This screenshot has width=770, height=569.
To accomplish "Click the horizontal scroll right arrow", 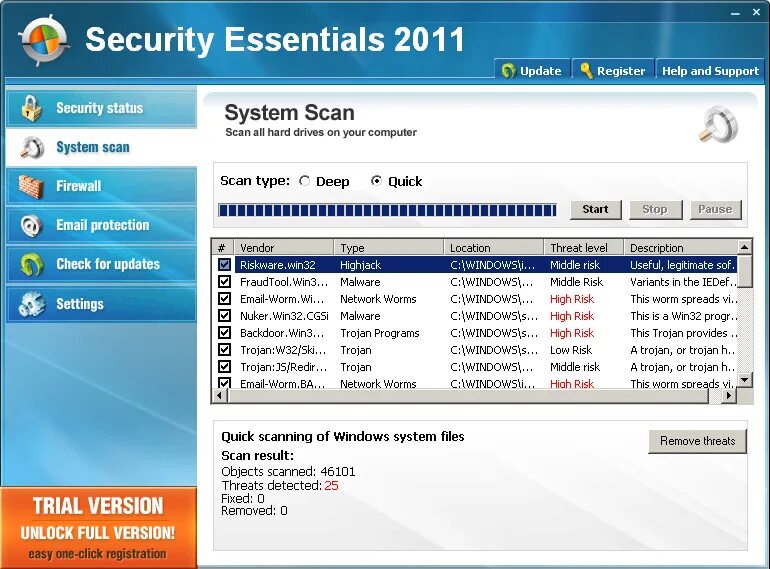I will [x=729, y=396].
